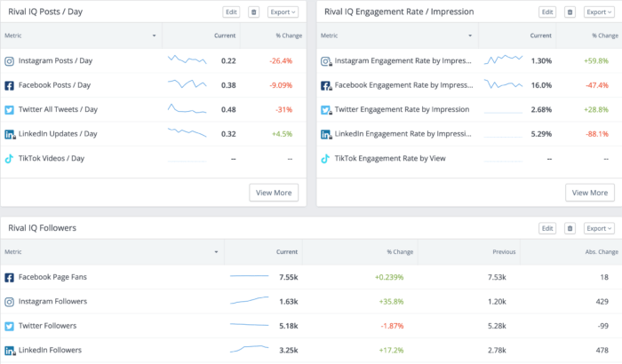Select Instagram Posts / Day metric label
The image size is (622, 364).
[55, 60]
